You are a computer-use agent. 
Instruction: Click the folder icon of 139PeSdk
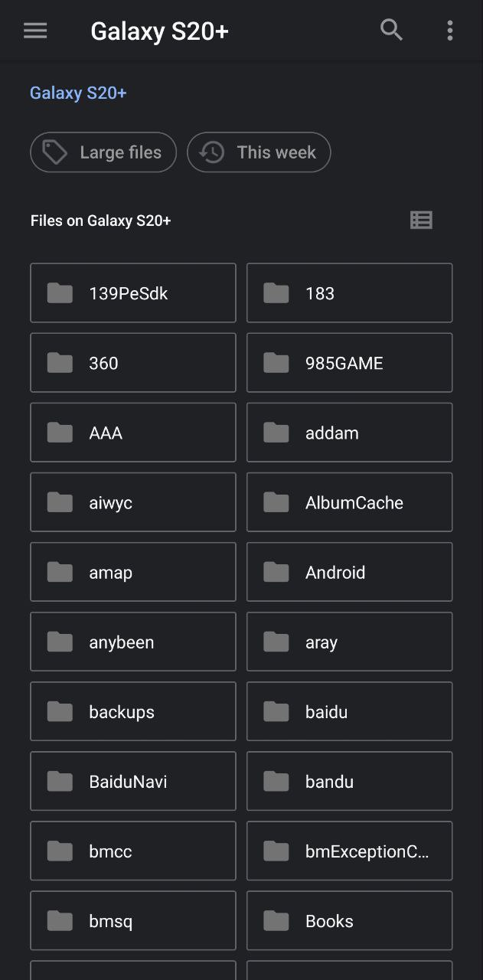[x=60, y=293]
